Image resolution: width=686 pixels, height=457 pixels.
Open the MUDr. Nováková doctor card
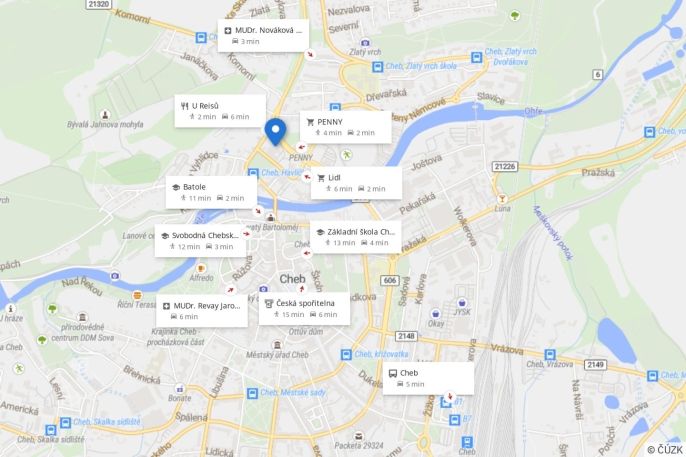click(263, 35)
